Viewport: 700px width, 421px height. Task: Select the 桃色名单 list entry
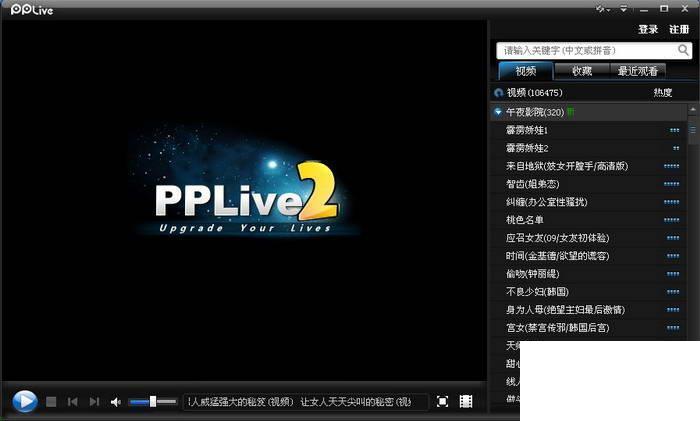pyautogui.click(x=588, y=220)
